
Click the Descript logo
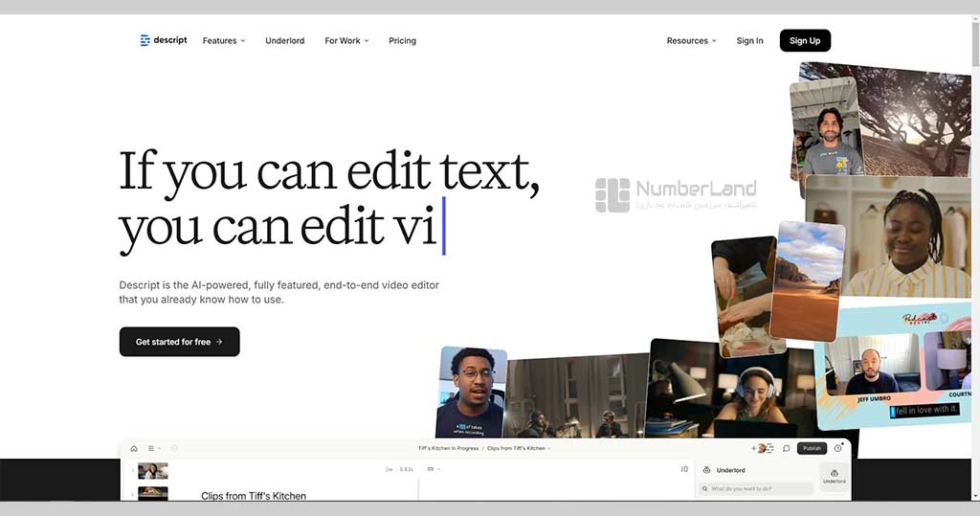pos(163,40)
